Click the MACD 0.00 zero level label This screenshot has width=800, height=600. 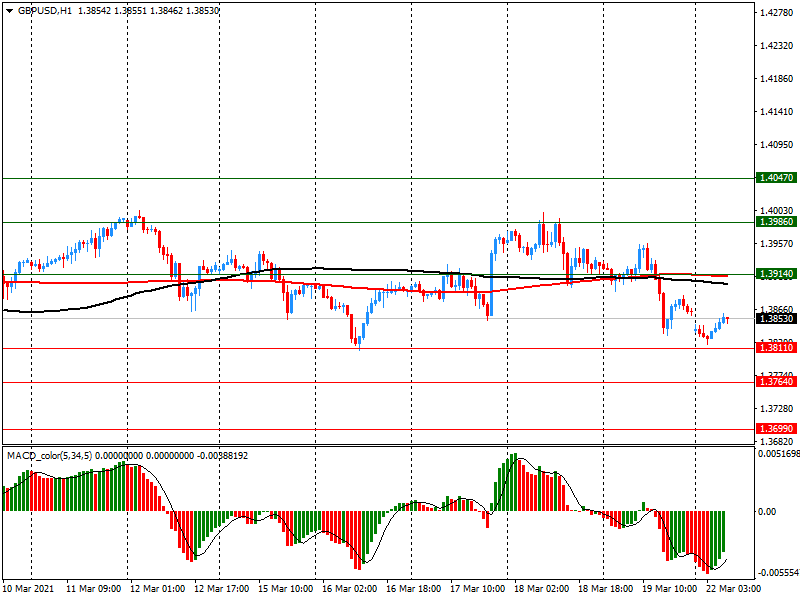(x=767, y=512)
